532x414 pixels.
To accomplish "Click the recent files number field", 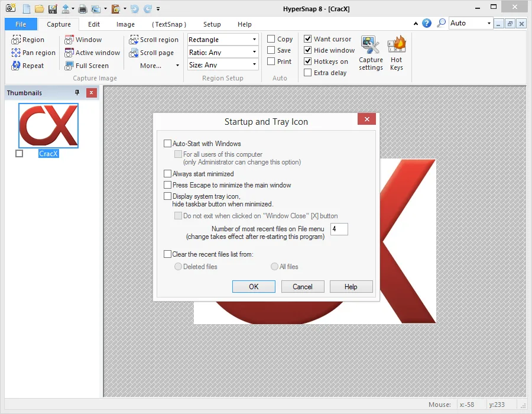I will click(339, 229).
